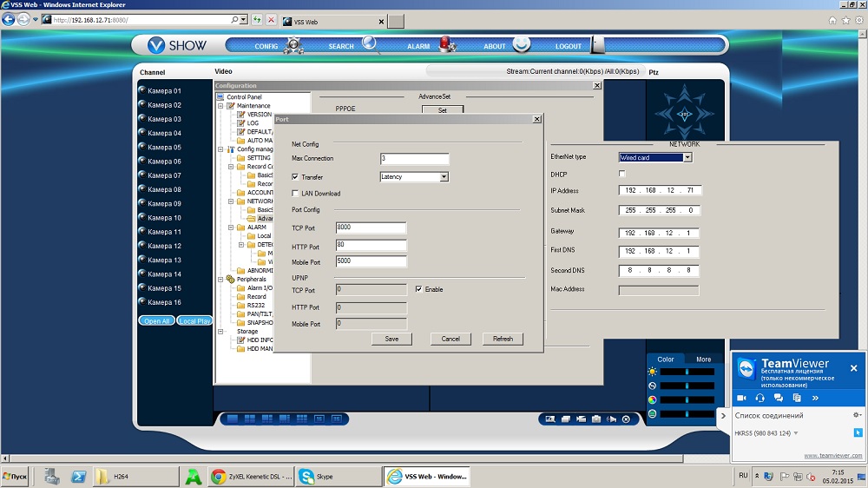This screenshot has width=868, height=488.
Task: Collapse the ALARM tree node
Action: coord(231,228)
